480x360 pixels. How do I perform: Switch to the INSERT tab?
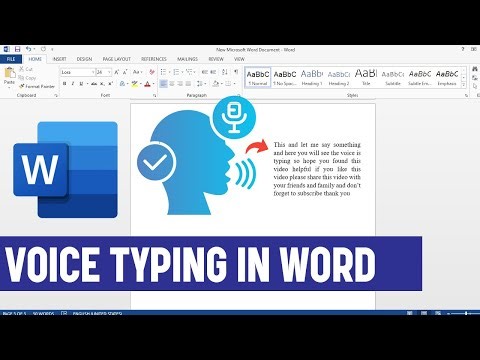point(60,59)
